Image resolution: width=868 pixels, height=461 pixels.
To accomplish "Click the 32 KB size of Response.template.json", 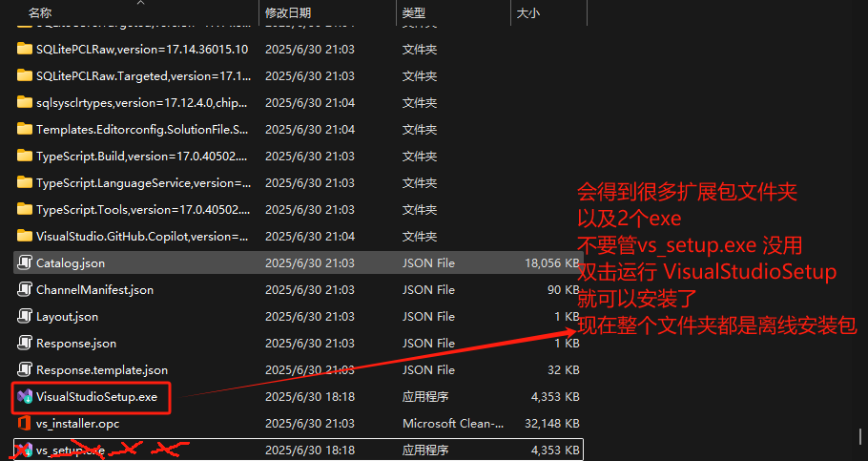I will (x=564, y=369).
